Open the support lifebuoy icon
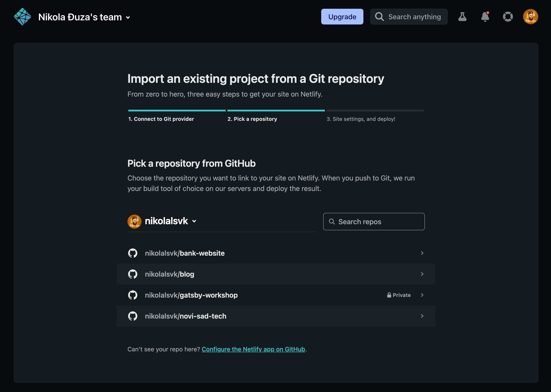The width and height of the screenshot is (551, 392). coord(507,17)
